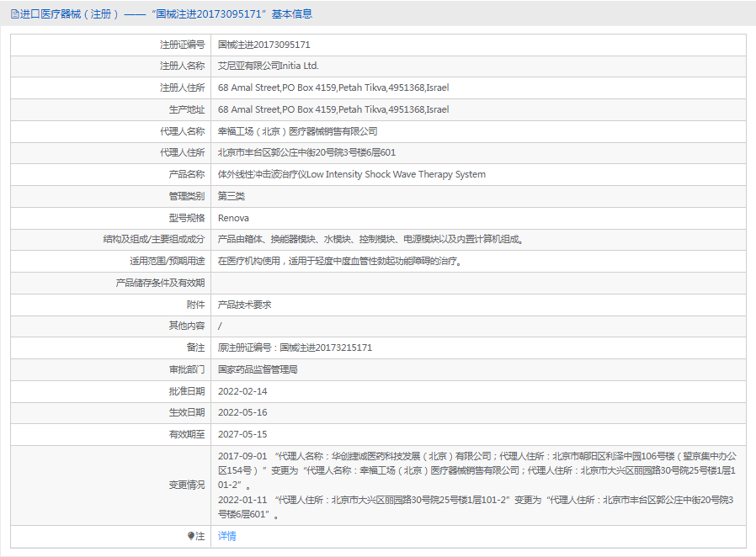Select registration number 国械注进20173095171 value
This screenshot has width=756, height=557.
tap(264, 45)
